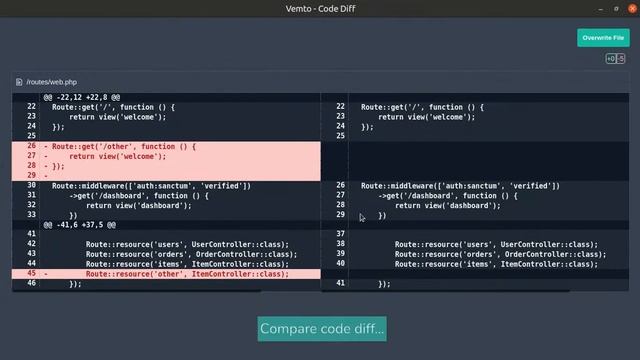Click left pane horizontal scrollbar
640x360 pixels.
(x=137, y=291)
